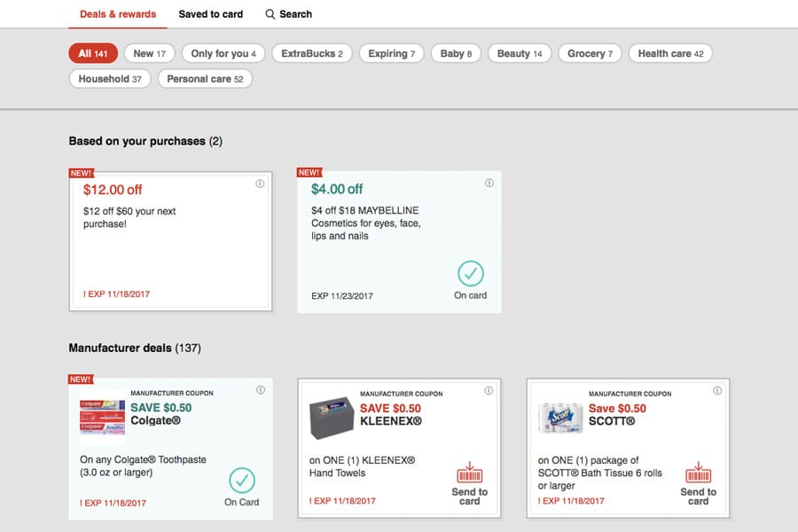Filter by New 17 deals
798x532 pixels.
coord(150,53)
